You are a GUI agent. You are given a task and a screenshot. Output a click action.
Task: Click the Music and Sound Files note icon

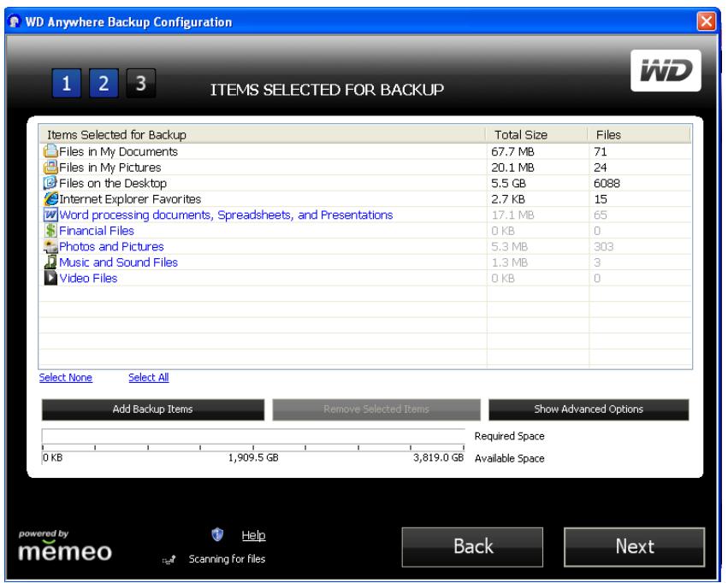pos(50,262)
